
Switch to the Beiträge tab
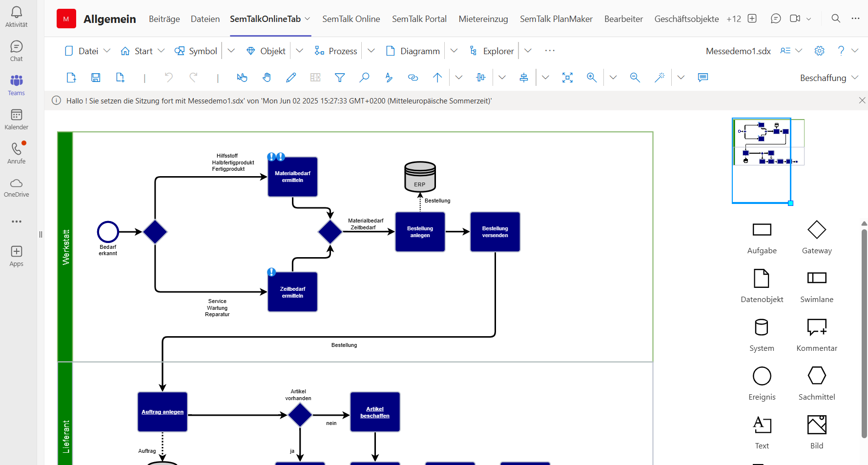[165, 19]
